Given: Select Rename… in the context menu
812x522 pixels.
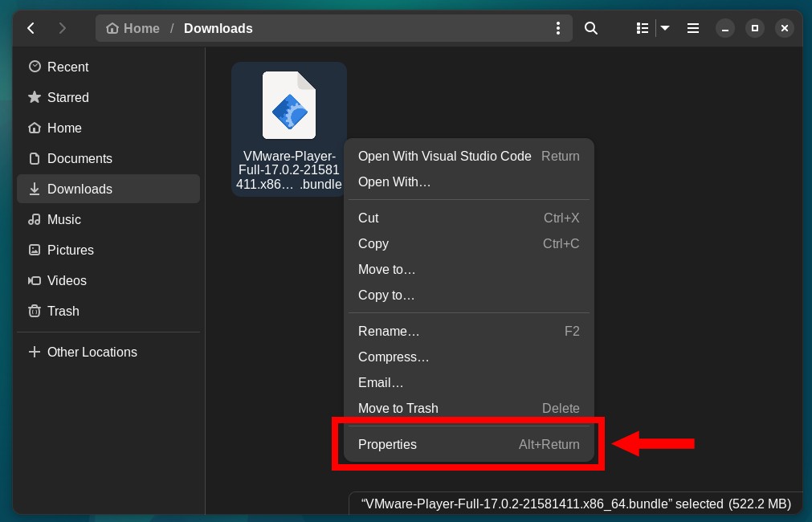Looking at the screenshot, I should pyautogui.click(x=469, y=332).
